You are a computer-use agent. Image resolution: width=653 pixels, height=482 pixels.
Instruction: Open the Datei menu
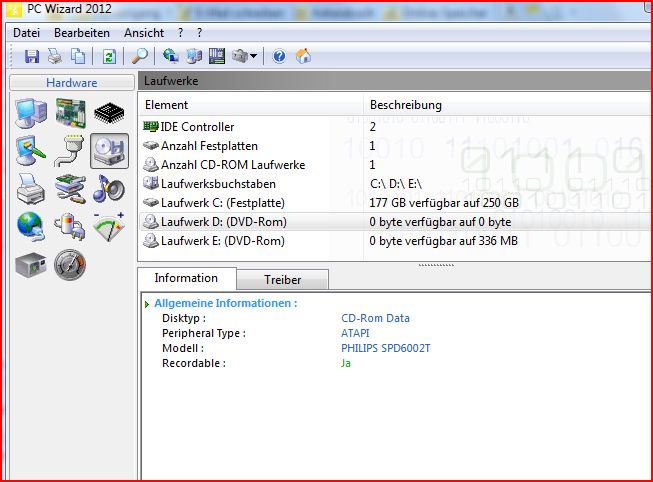pos(26,33)
